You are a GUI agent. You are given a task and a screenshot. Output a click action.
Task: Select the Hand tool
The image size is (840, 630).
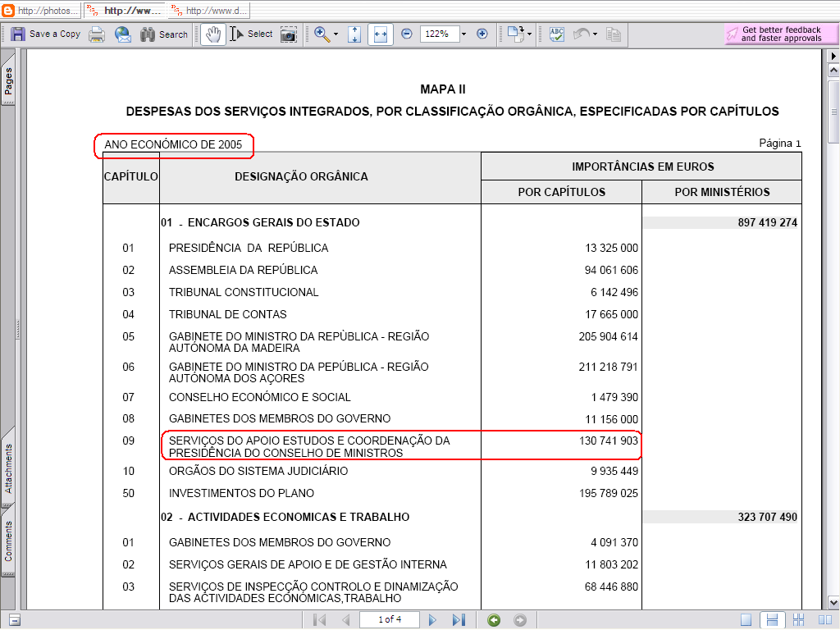pos(213,34)
